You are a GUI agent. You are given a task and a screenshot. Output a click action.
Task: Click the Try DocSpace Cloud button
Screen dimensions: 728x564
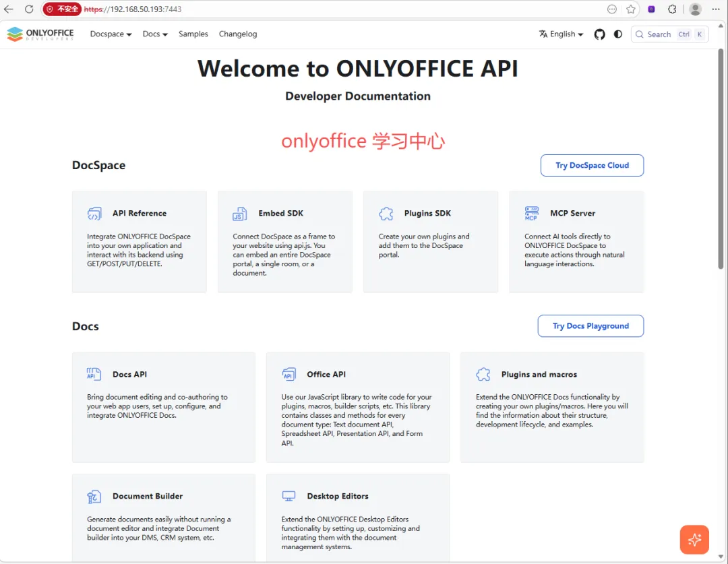click(x=592, y=165)
